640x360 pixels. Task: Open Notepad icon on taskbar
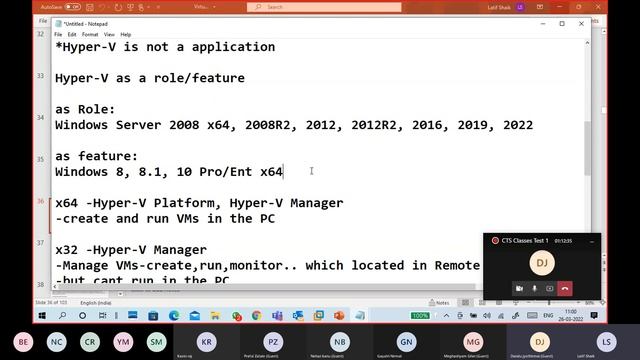tap(360, 316)
